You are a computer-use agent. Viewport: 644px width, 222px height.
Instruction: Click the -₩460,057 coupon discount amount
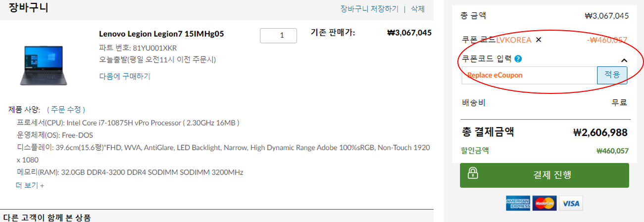[607, 40]
